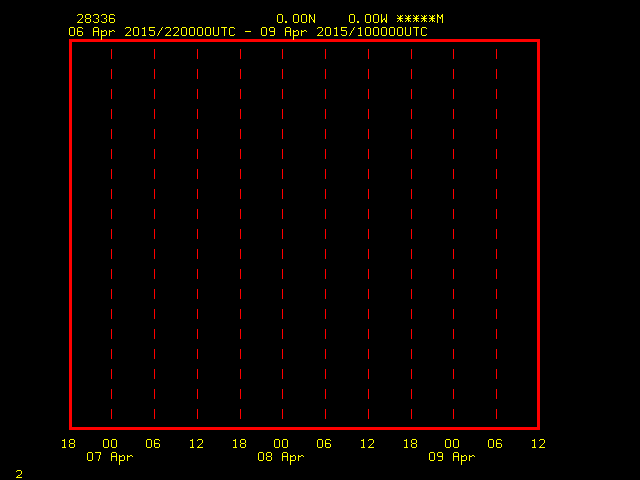The height and width of the screenshot is (480, 640).
Task: Click the end time 09 Apr 2015/100000UTC
Action: click(x=344, y=32)
